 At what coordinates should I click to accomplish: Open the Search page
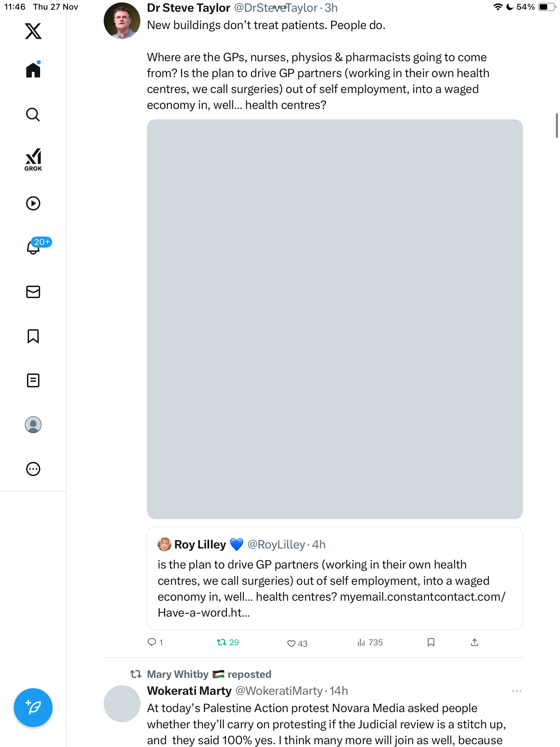[x=33, y=115]
